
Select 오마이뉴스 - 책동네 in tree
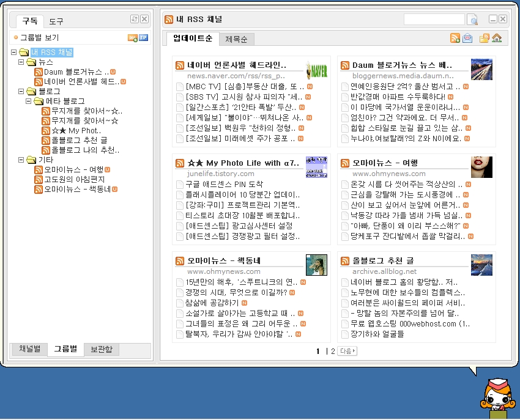tap(77, 190)
